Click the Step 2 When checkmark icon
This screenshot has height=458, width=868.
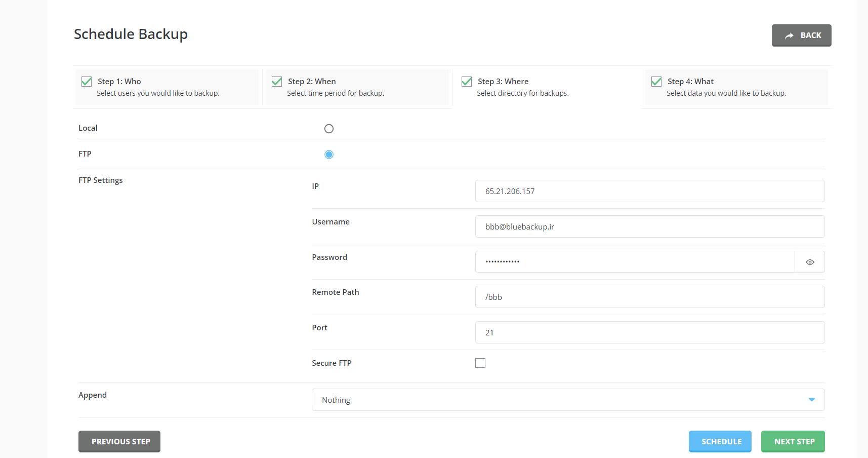tap(277, 82)
